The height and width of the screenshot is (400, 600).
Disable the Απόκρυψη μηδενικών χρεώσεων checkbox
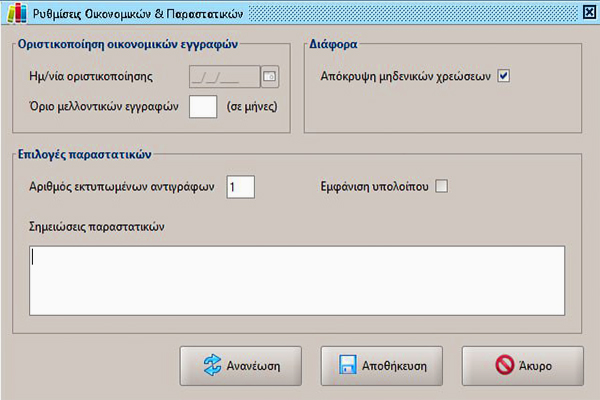click(x=504, y=76)
